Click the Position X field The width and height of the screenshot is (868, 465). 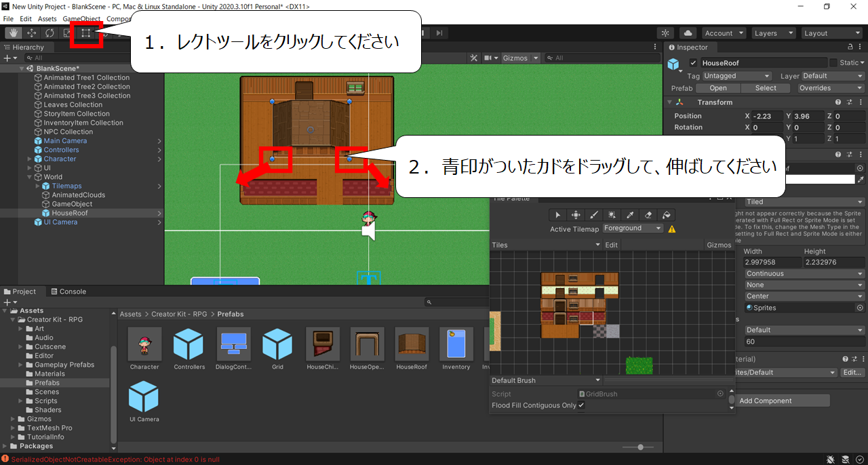(x=766, y=116)
